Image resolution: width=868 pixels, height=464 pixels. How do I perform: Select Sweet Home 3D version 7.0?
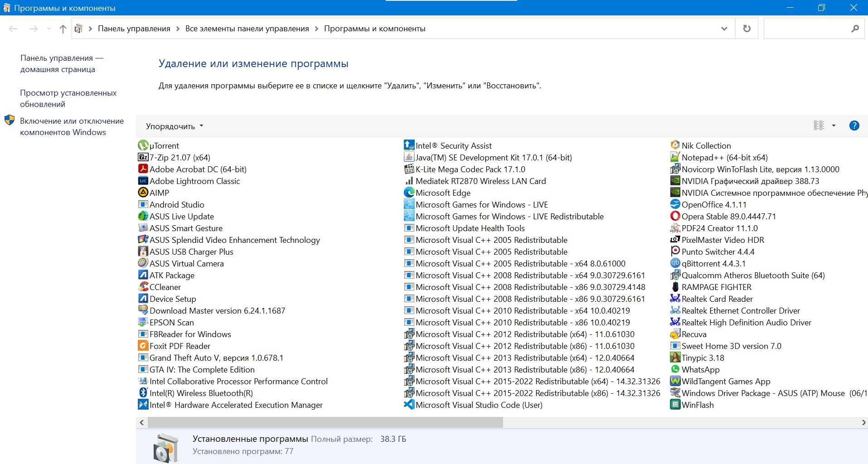(732, 346)
